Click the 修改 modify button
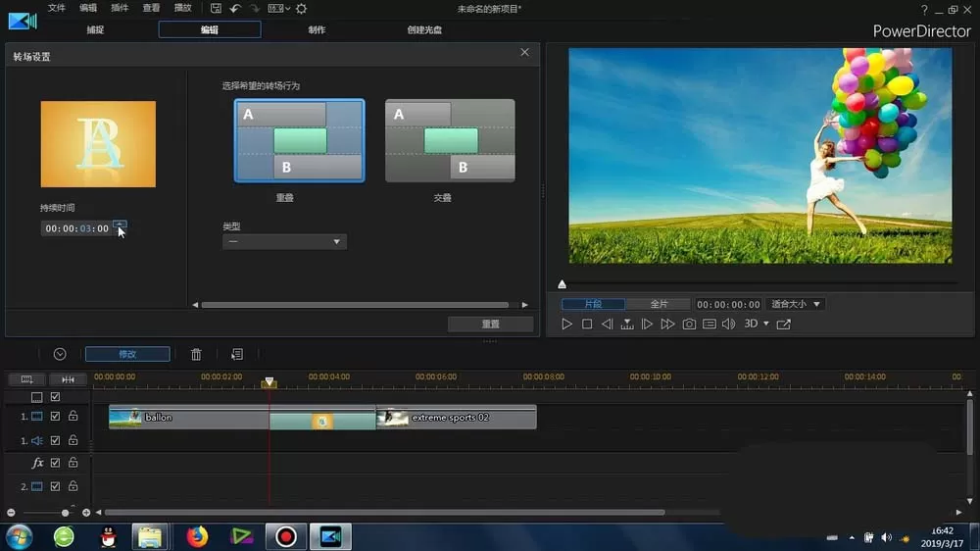 (x=127, y=354)
